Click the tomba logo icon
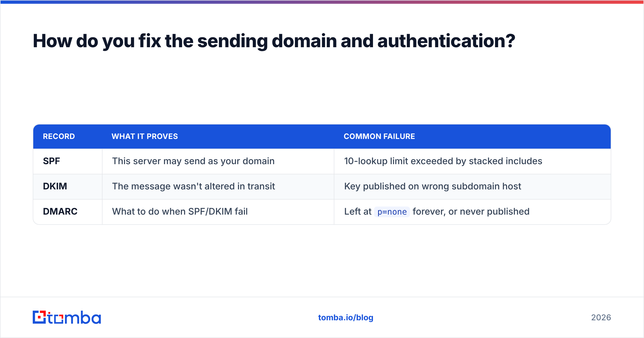Screen dimensions: 644x338 (x=39, y=317)
